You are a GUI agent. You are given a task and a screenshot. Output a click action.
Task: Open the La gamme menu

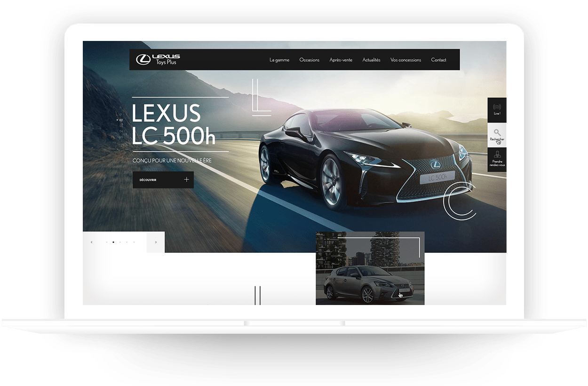[279, 60]
